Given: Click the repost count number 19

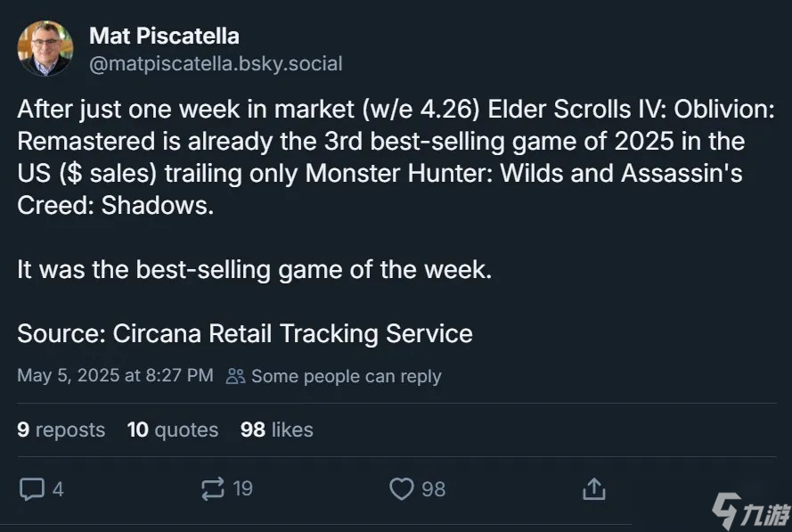Looking at the screenshot, I should point(242,488).
